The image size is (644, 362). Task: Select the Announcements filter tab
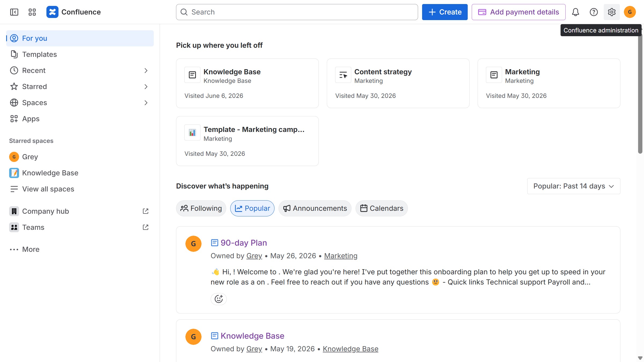click(315, 208)
